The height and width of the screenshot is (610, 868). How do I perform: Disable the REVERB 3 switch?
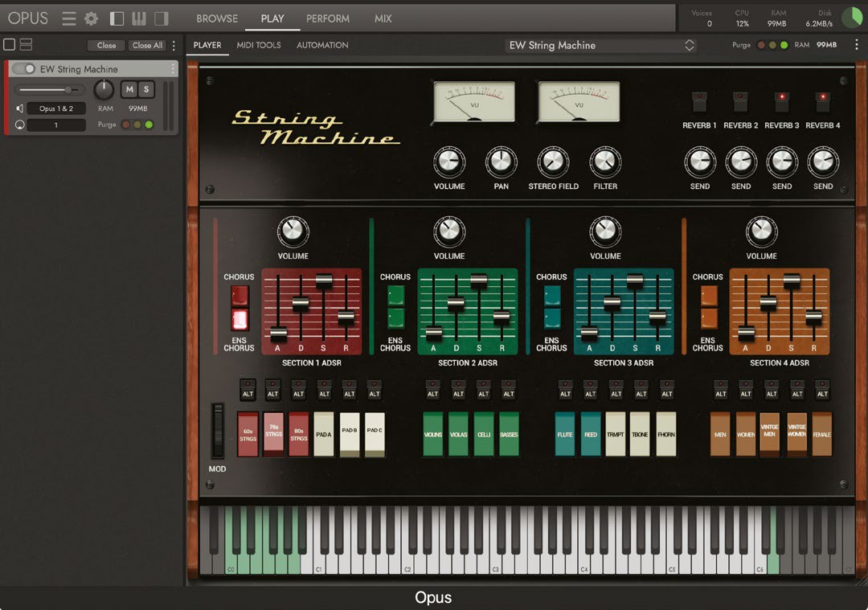coord(782,101)
